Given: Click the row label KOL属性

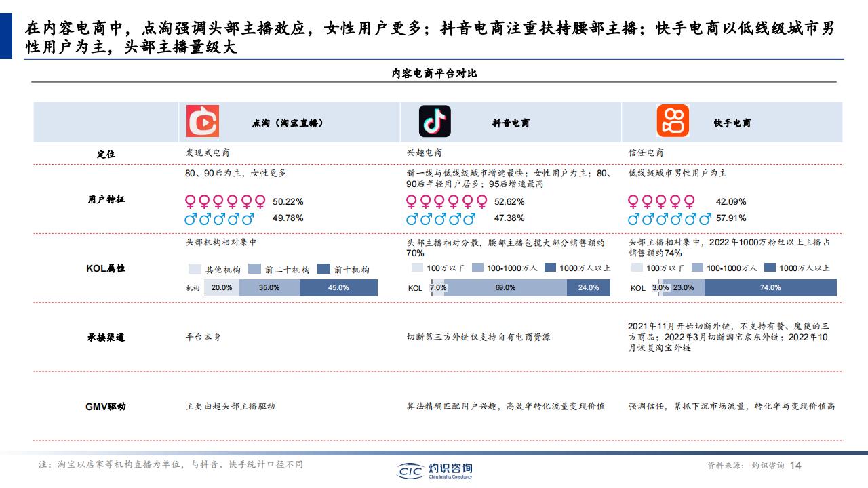Looking at the screenshot, I should pyautogui.click(x=106, y=268).
